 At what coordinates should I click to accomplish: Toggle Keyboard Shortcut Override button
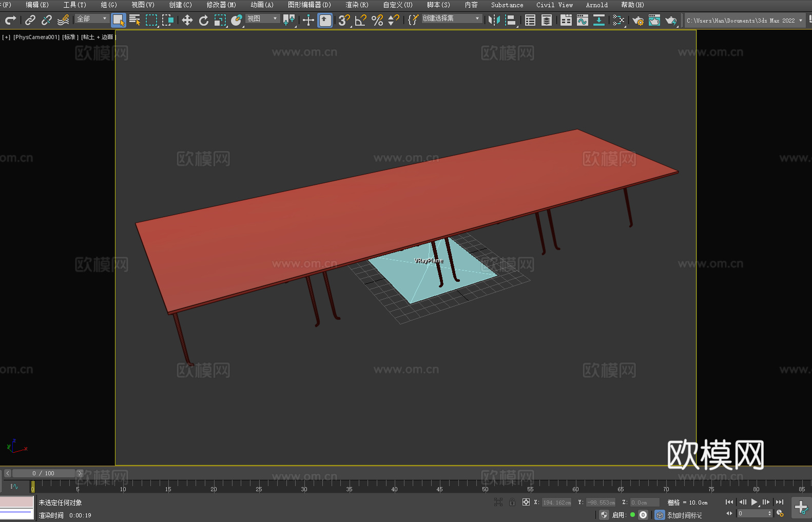[x=325, y=20]
